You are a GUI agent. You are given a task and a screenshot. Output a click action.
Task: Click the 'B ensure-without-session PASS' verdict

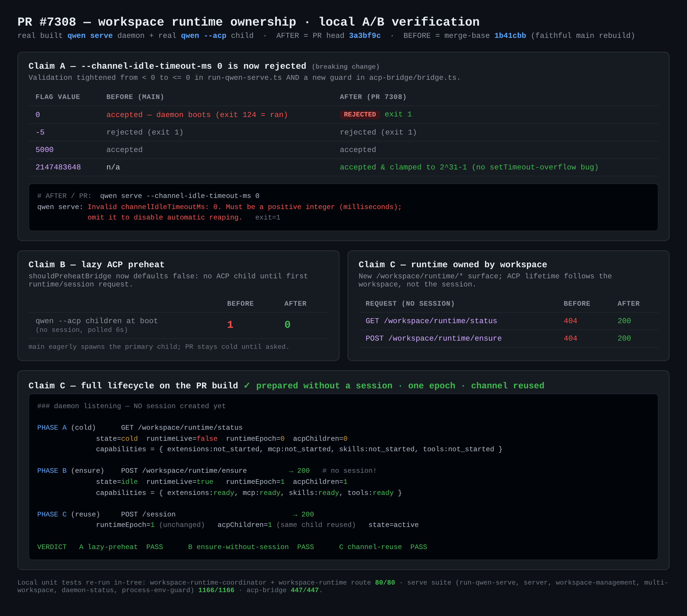251,547
